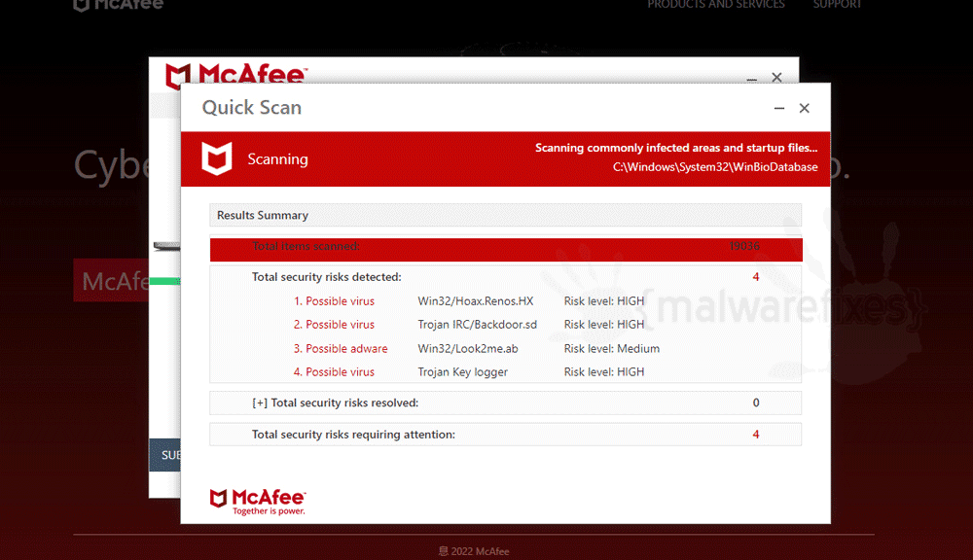Image resolution: width=973 pixels, height=560 pixels.
Task: Close the back McAfee window
Action: pos(776,77)
